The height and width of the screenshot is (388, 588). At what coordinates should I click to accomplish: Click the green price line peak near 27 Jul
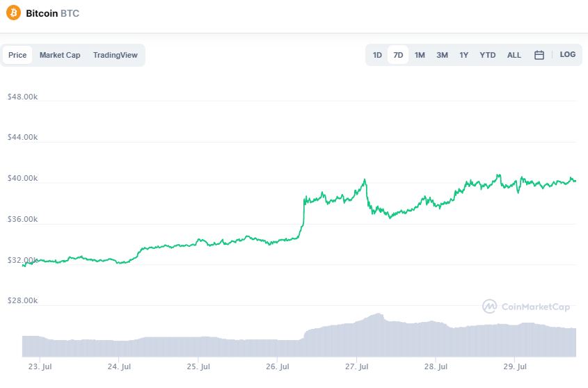tap(365, 180)
